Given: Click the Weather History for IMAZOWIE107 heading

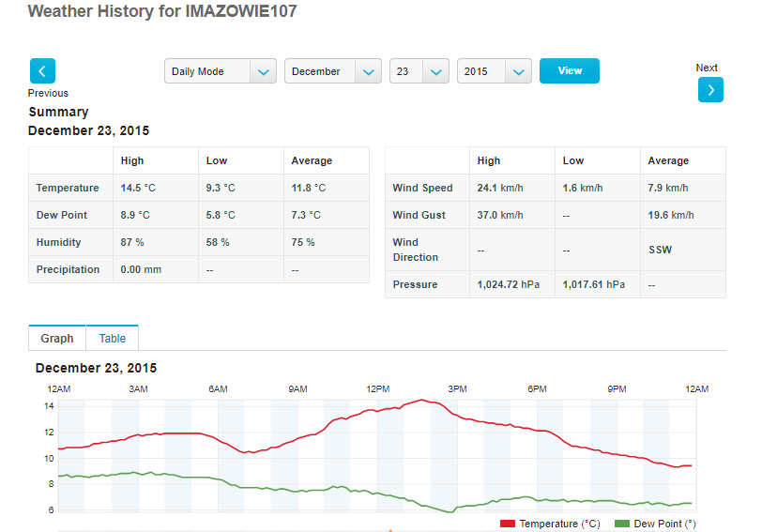Looking at the screenshot, I should pyautogui.click(x=162, y=11).
